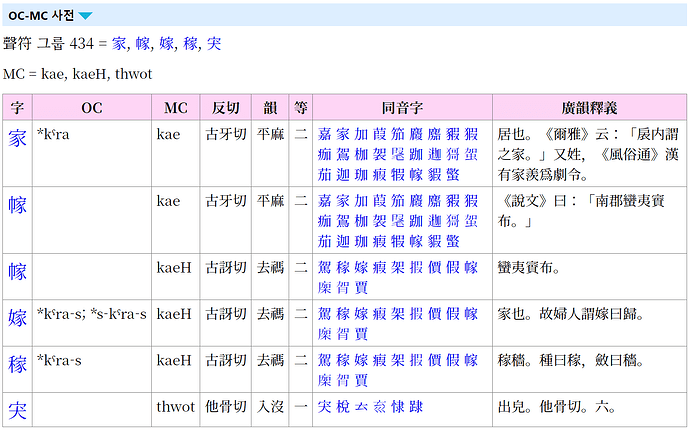Select 古牙切 in the 家 row

click(226, 134)
